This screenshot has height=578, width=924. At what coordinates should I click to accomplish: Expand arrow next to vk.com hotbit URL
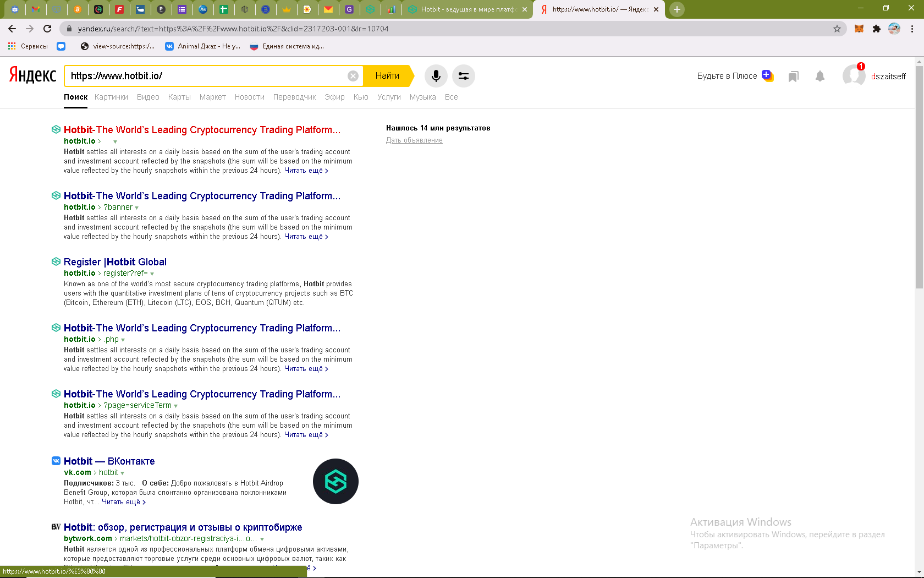pos(123,473)
